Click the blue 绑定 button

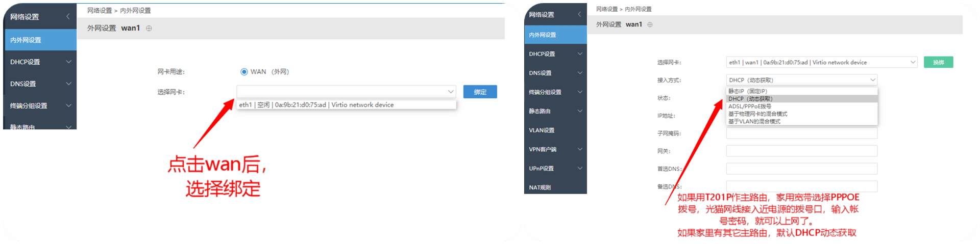pyautogui.click(x=480, y=92)
